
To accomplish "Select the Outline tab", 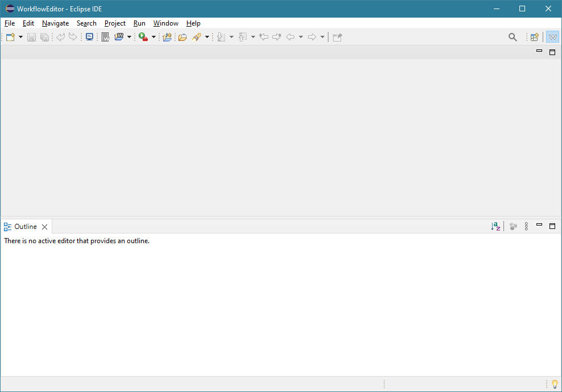I will 25,227.
